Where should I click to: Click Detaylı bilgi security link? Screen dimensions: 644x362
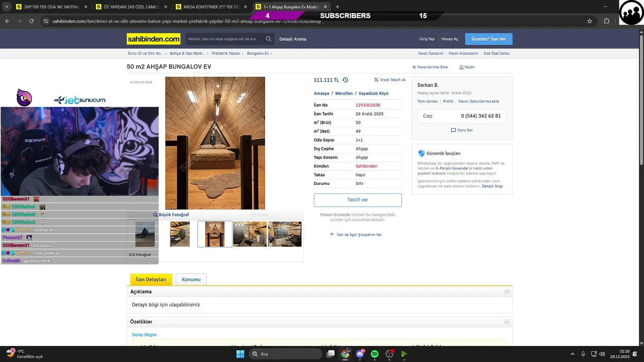(x=492, y=186)
